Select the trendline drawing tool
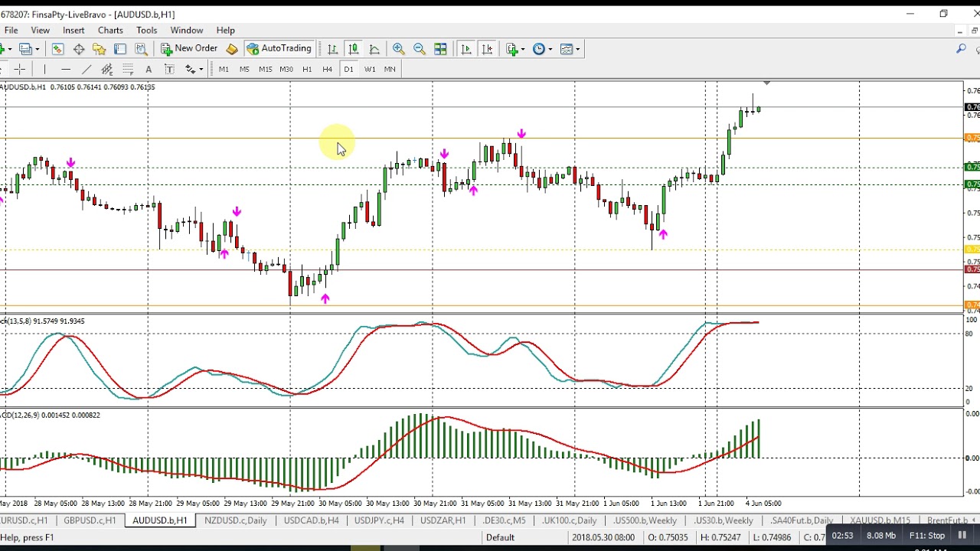Viewport: 980px width, 551px height. [87, 70]
